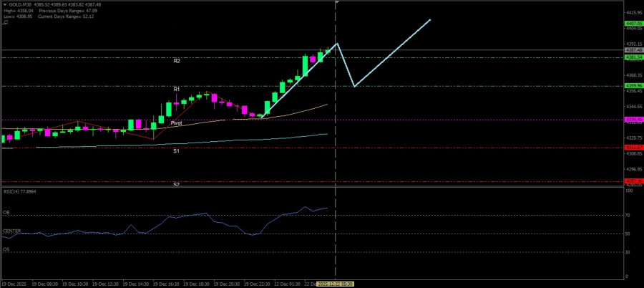This screenshot has height=288, width=644.
Task: Click the chart shift triangle marker at top
Action: 337,3
